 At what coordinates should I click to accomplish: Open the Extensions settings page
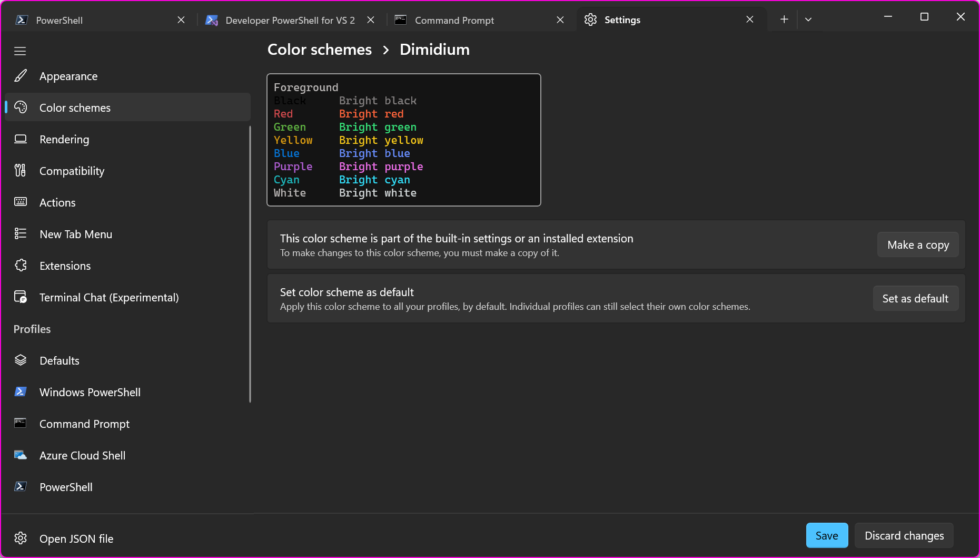(x=127, y=266)
